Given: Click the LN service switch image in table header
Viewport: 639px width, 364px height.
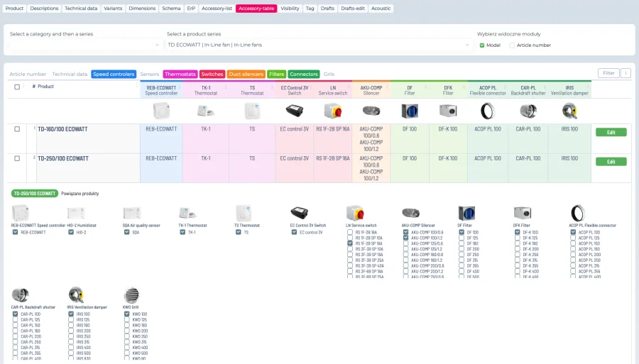Looking at the screenshot, I should coord(333,111).
